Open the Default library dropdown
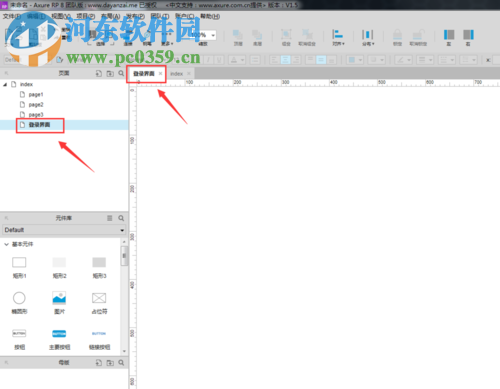 64,230
